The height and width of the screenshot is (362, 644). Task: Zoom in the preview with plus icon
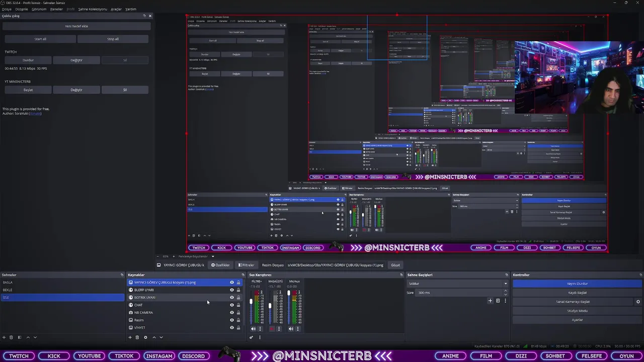click(174, 256)
